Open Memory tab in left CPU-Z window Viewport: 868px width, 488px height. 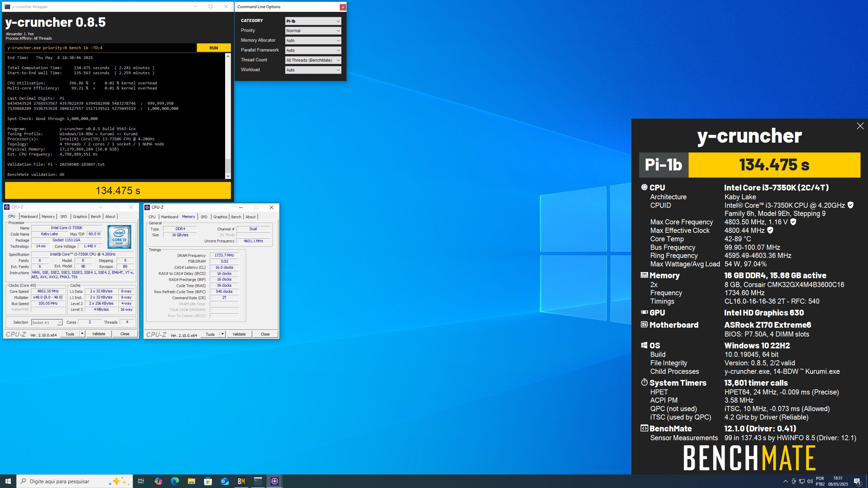click(48, 217)
